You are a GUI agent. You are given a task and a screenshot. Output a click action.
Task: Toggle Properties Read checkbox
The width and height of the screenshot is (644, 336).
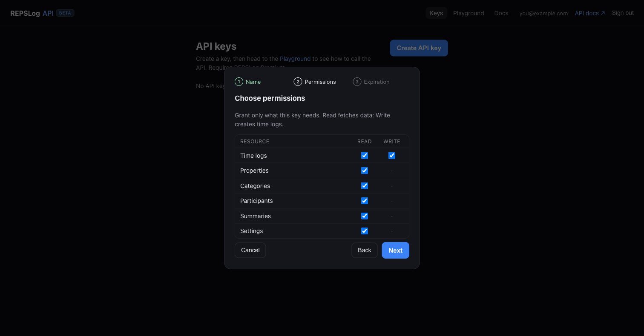coord(365,171)
